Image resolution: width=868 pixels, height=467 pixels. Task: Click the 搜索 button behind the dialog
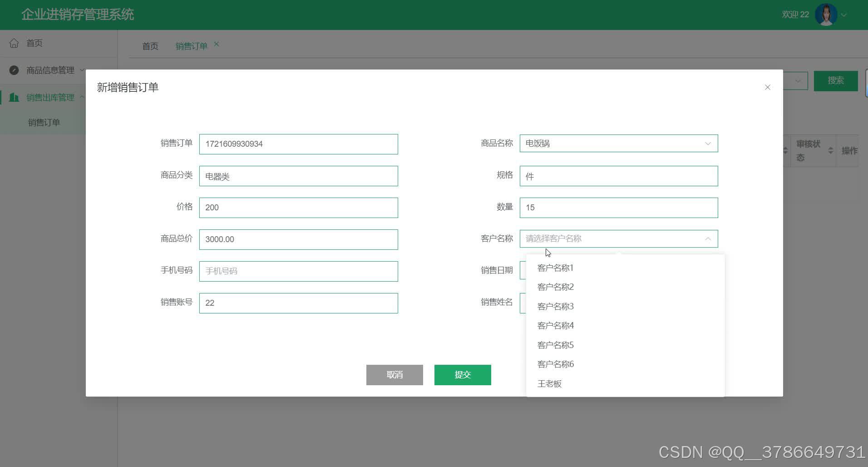(836, 81)
